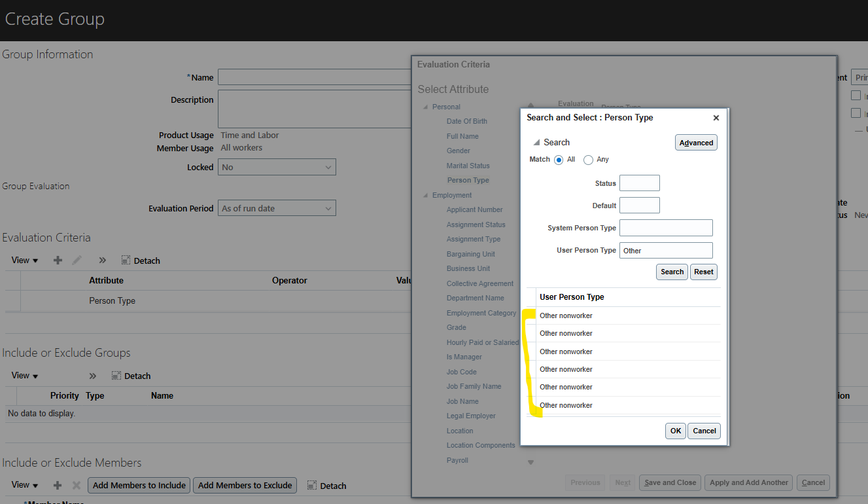This screenshot has height=504, width=868.
Task: Select Department Name attribute
Action: pyautogui.click(x=476, y=298)
